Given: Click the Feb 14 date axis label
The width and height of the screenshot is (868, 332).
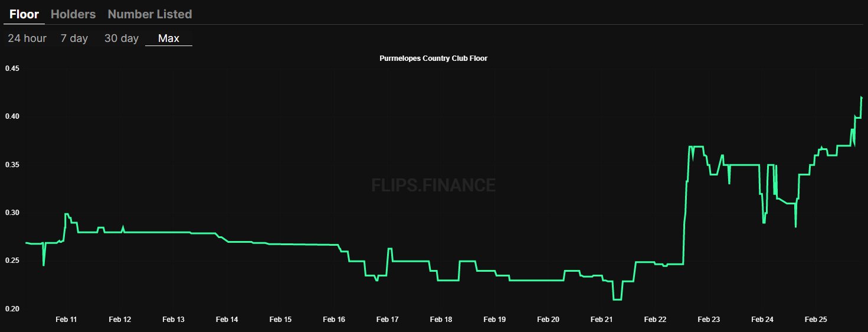Looking at the screenshot, I should coord(227,320).
